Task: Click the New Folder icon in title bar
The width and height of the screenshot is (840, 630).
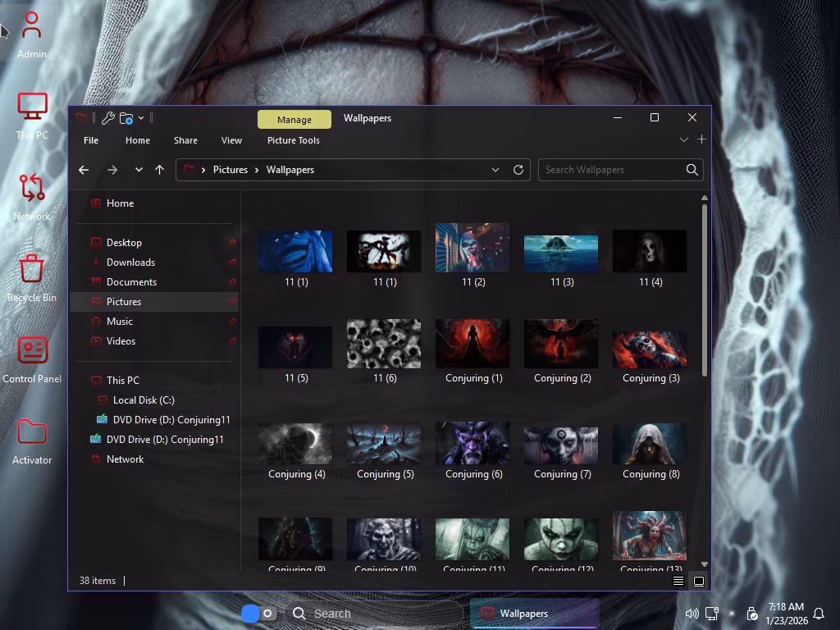Action: pos(126,118)
